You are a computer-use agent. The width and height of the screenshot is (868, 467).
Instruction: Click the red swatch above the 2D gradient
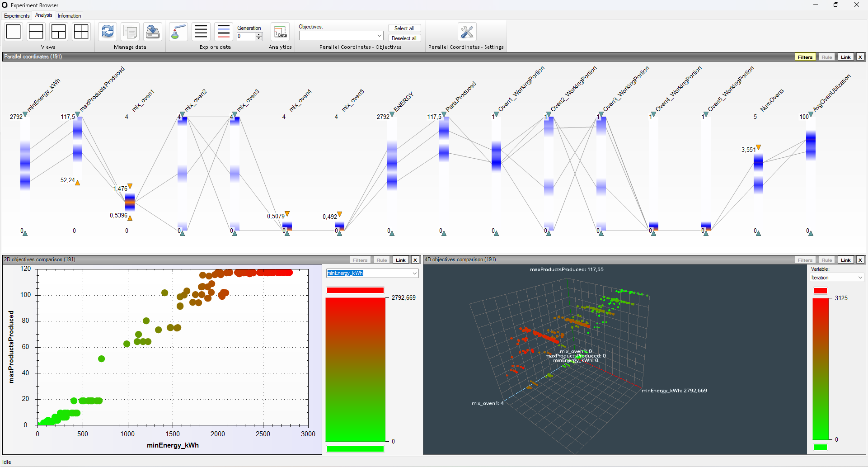click(x=355, y=290)
